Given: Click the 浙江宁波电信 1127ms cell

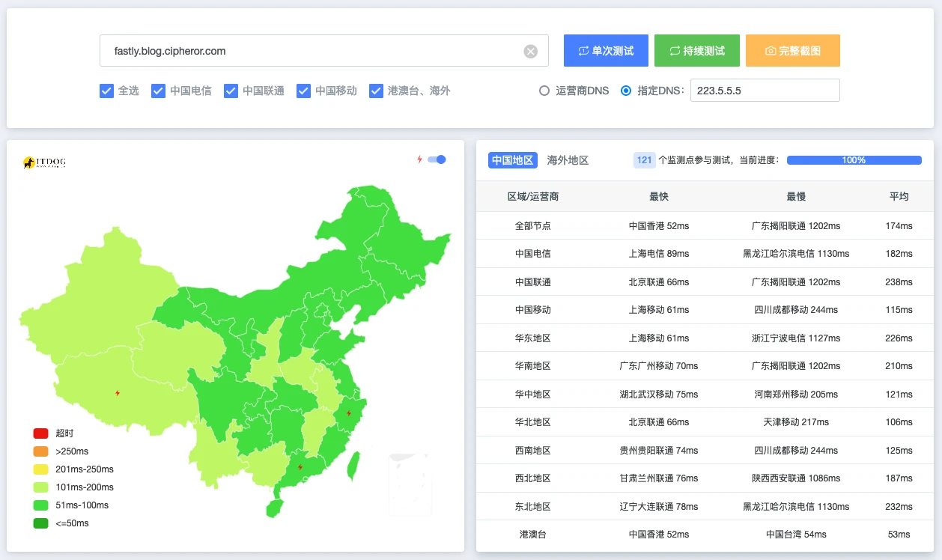Looking at the screenshot, I should pyautogui.click(x=796, y=338).
